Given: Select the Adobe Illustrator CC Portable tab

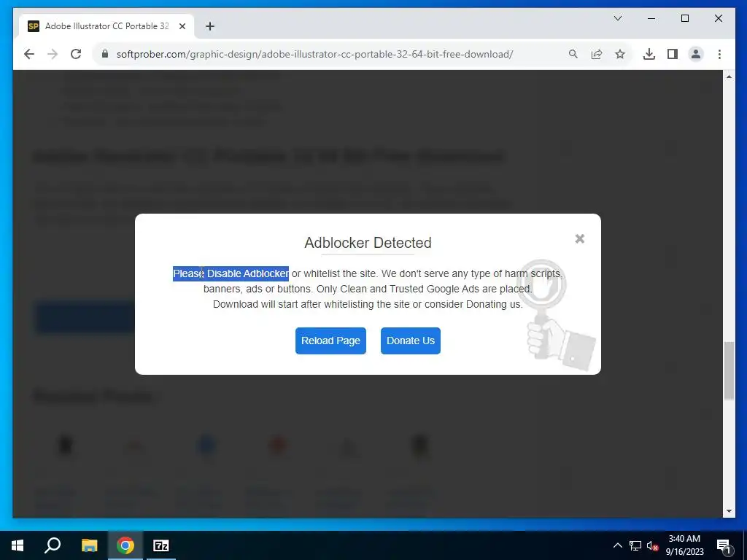Looking at the screenshot, I should point(107,26).
